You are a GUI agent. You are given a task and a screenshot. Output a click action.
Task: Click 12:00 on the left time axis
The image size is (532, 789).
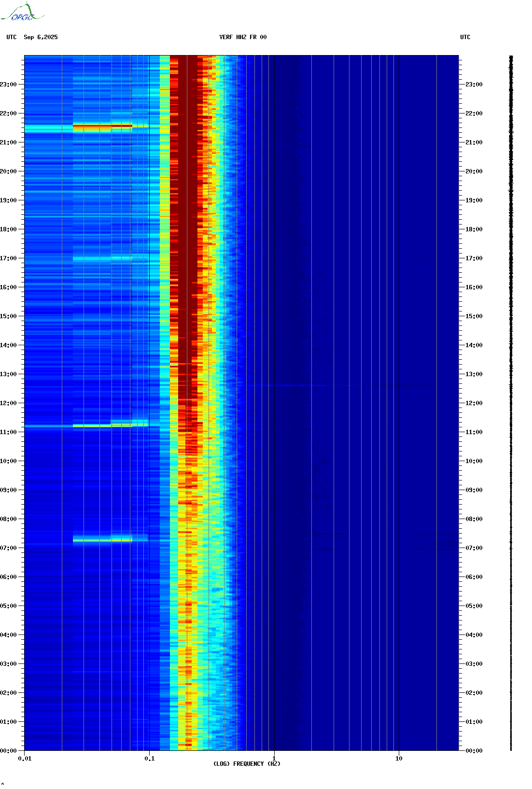[x=8, y=403]
